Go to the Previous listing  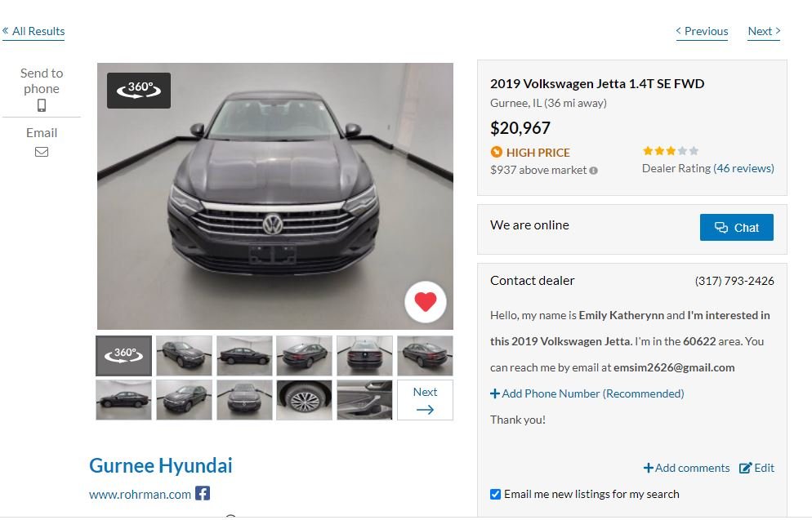pos(702,31)
